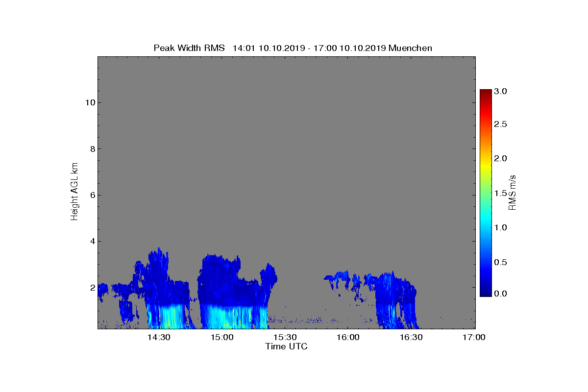Click the cyan band of the colorbar
The image size is (588, 392).
pyautogui.click(x=486, y=220)
